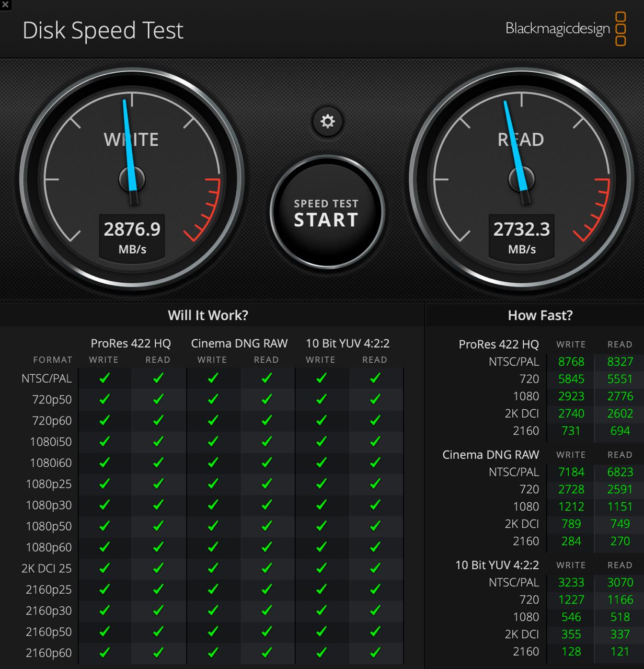Click the Cinema DNG RAW heading in How Fast

(x=491, y=455)
